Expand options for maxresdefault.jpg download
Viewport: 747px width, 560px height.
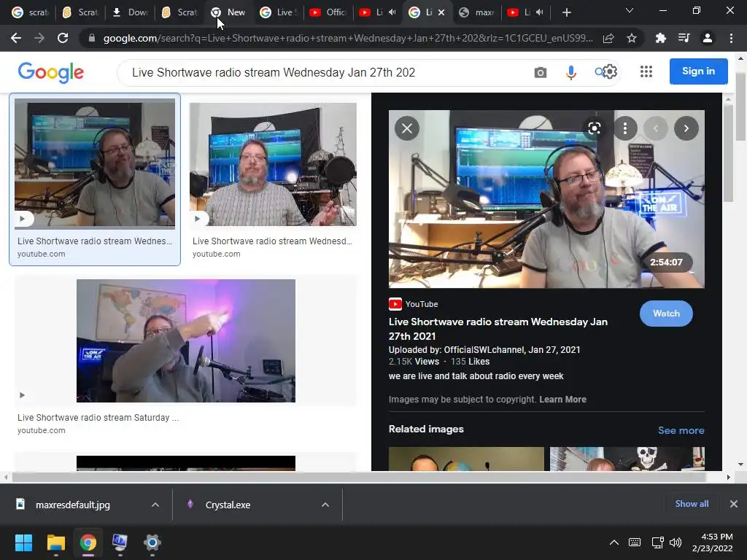[155, 505]
